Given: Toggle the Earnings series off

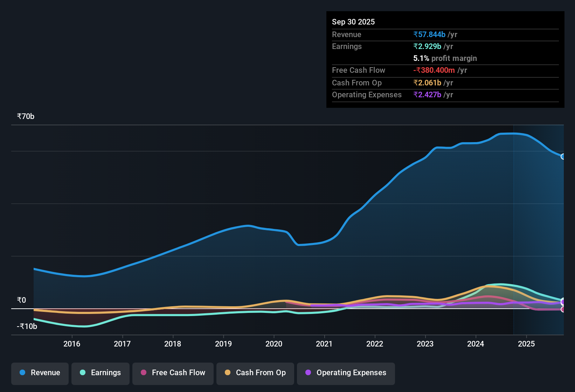Looking at the screenshot, I should click(100, 373).
